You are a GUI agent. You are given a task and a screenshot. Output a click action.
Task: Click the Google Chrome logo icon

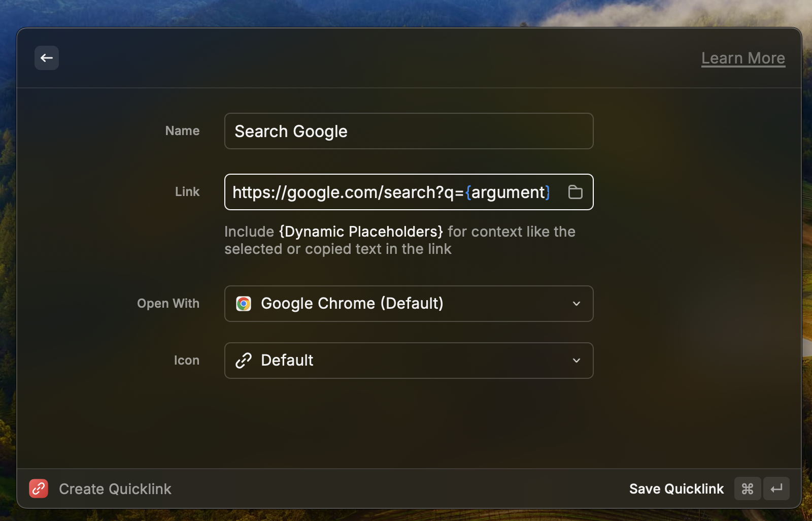[244, 304]
